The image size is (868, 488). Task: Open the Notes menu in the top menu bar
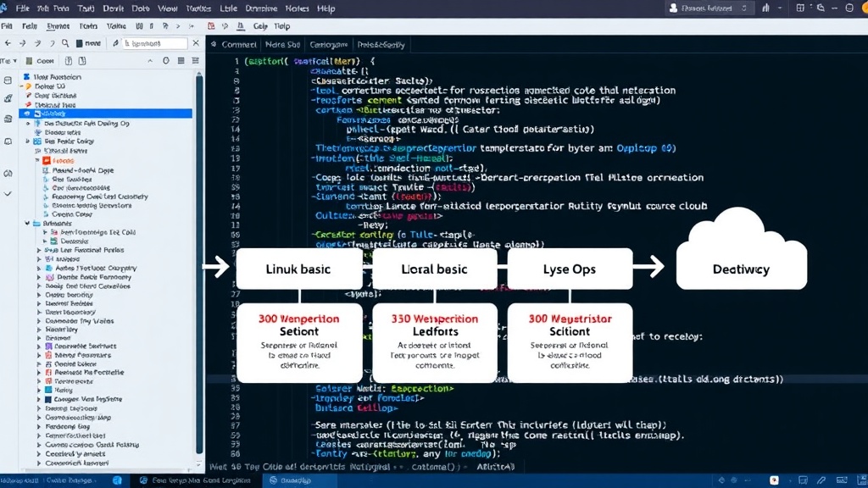(297, 8)
